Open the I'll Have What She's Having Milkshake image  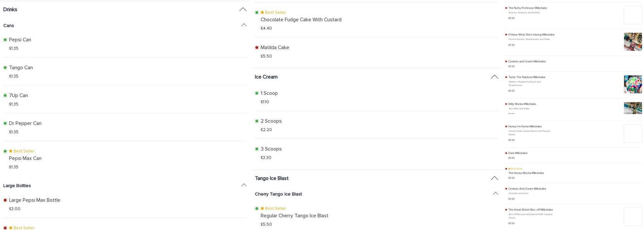tap(632, 41)
